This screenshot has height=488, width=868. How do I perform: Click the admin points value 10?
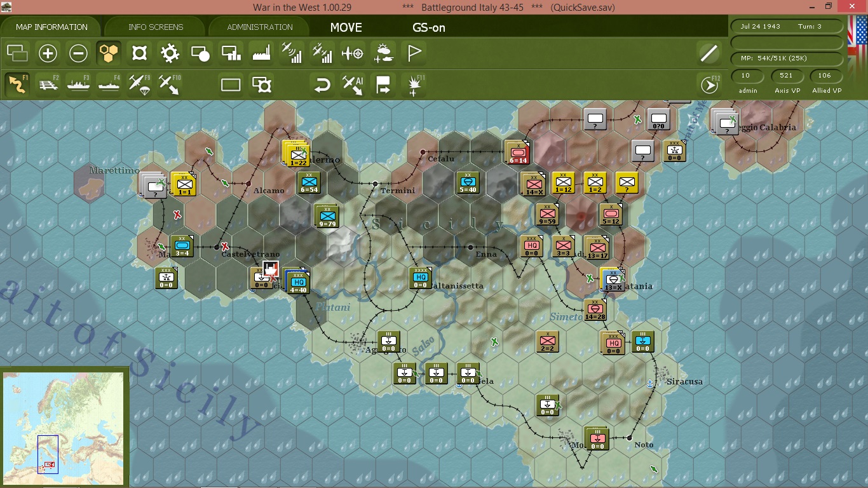pos(748,76)
